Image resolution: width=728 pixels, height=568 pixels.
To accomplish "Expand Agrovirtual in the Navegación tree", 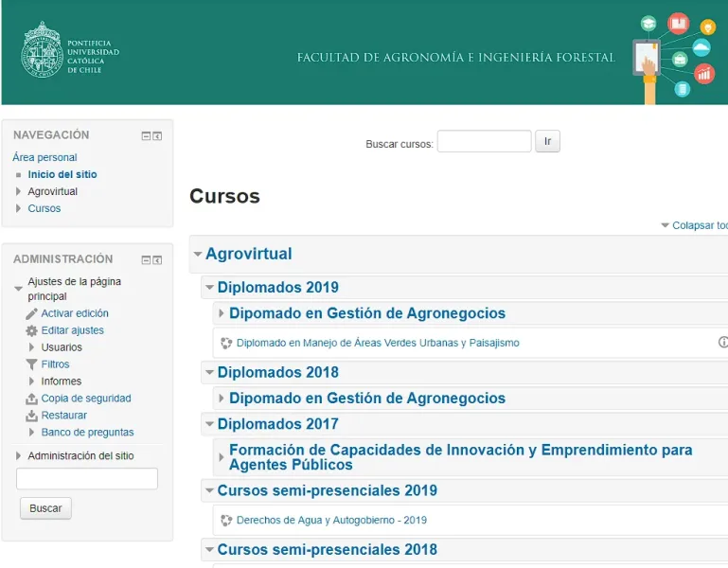I will click(x=18, y=191).
